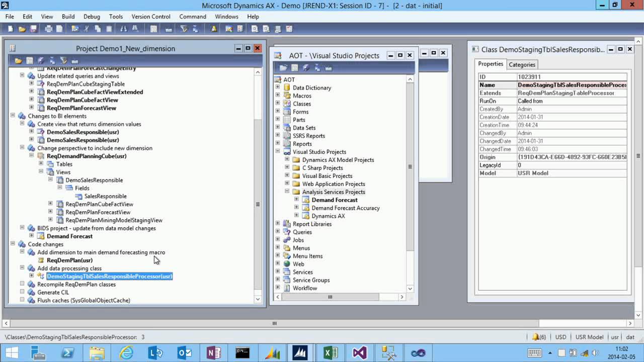
Task: Open Outlook from the taskbar
Action: click(184, 352)
